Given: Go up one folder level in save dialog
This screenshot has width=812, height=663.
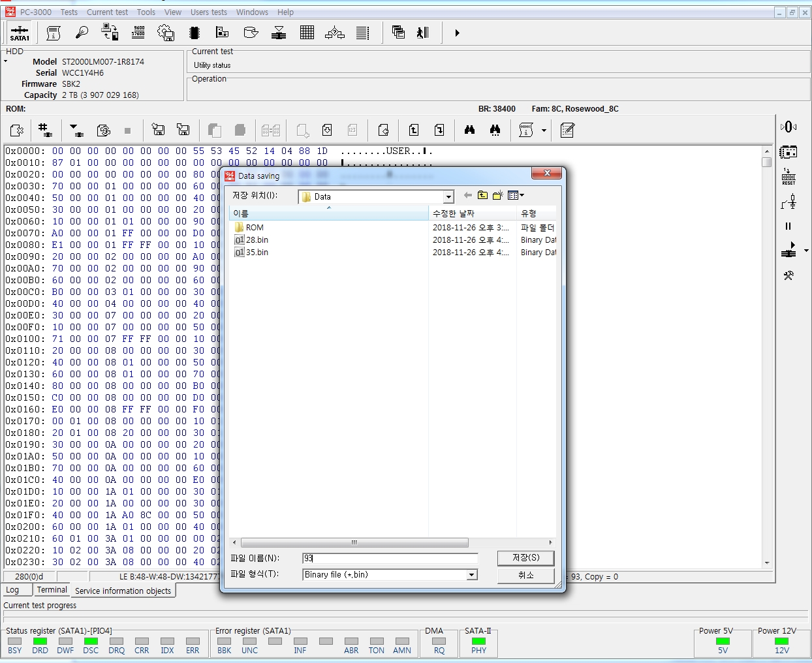Looking at the screenshot, I should pyautogui.click(x=482, y=195).
